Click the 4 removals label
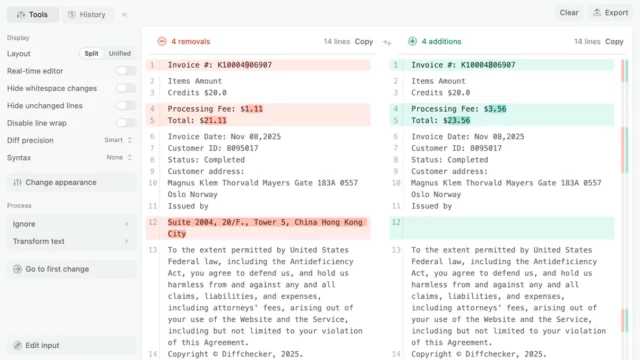The image size is (640, 360). [191, 42]
